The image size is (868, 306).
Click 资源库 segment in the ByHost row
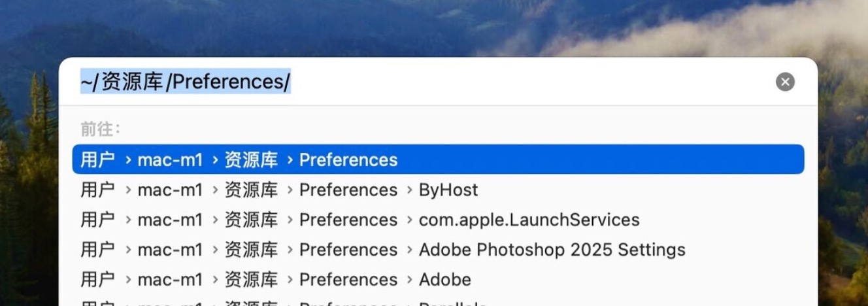(x=251, y=190)
